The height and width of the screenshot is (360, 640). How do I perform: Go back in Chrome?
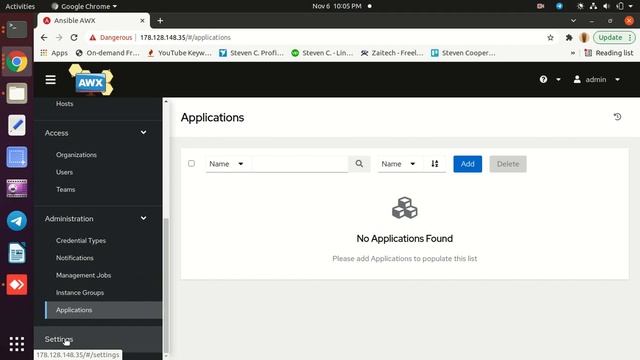[x=44, y=37]
